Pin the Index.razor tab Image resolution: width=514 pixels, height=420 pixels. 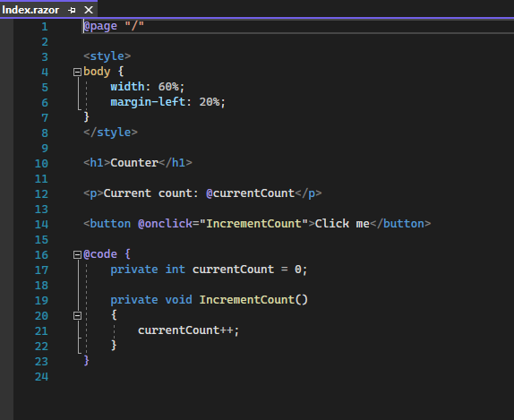click(x=72, y=10)
